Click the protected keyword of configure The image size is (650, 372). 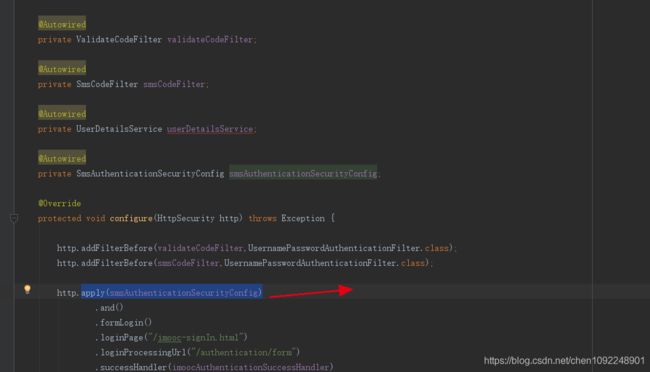tap(60, 219)
